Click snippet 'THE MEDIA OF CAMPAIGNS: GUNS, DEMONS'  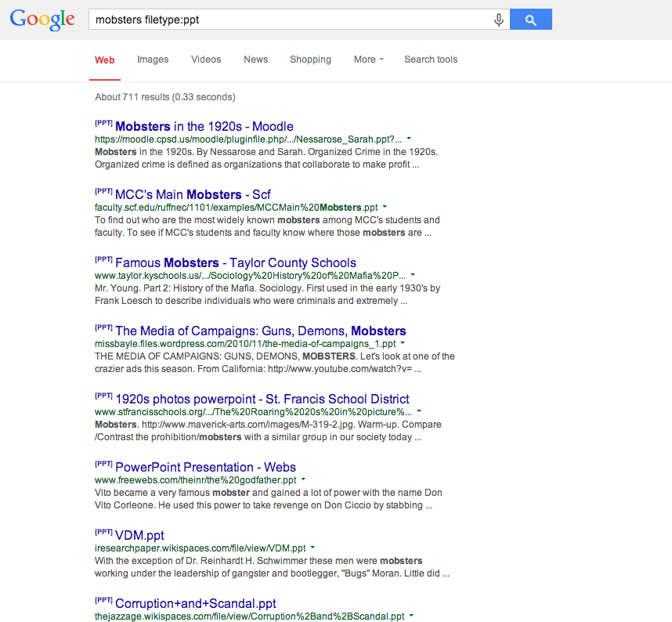point(275,363)
